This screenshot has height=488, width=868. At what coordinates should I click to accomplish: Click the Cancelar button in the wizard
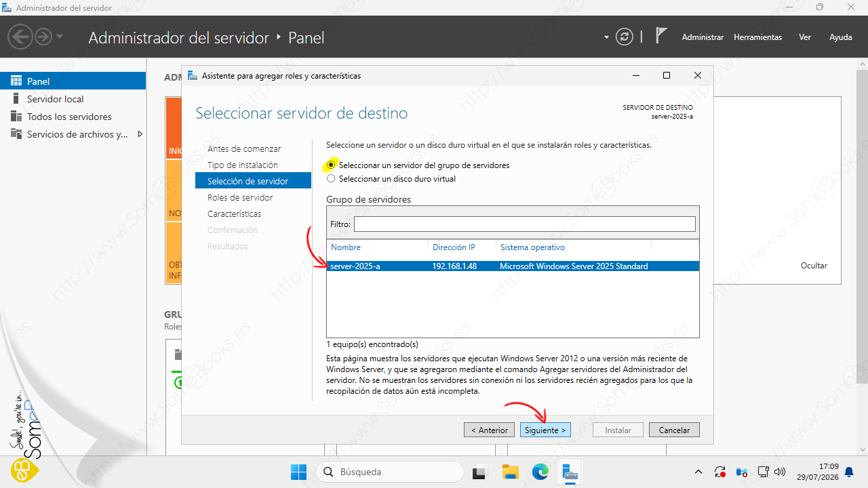(x=674, y=430)
